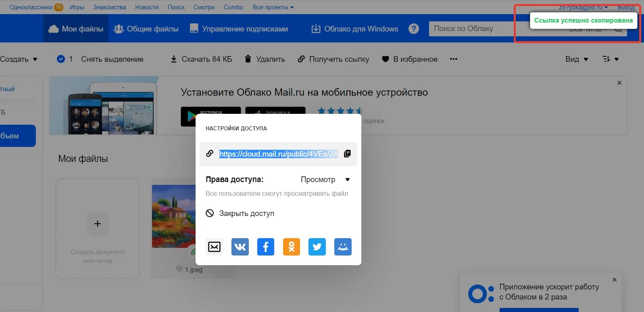Select the public link URL field
Viewport: 644px width, 312px height.
pos(278,154)
